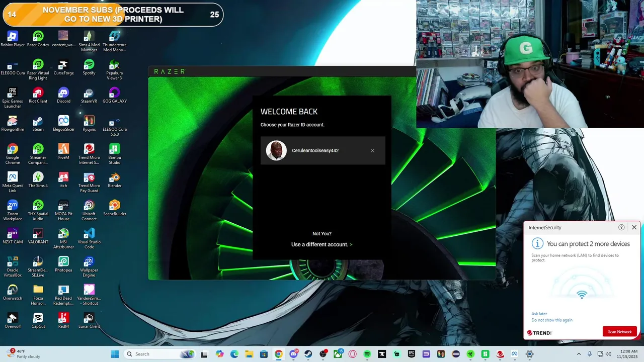The image size is (644, 362).
Task: Open NZXT CAM desktop icon
Action: tap(13, 236)
